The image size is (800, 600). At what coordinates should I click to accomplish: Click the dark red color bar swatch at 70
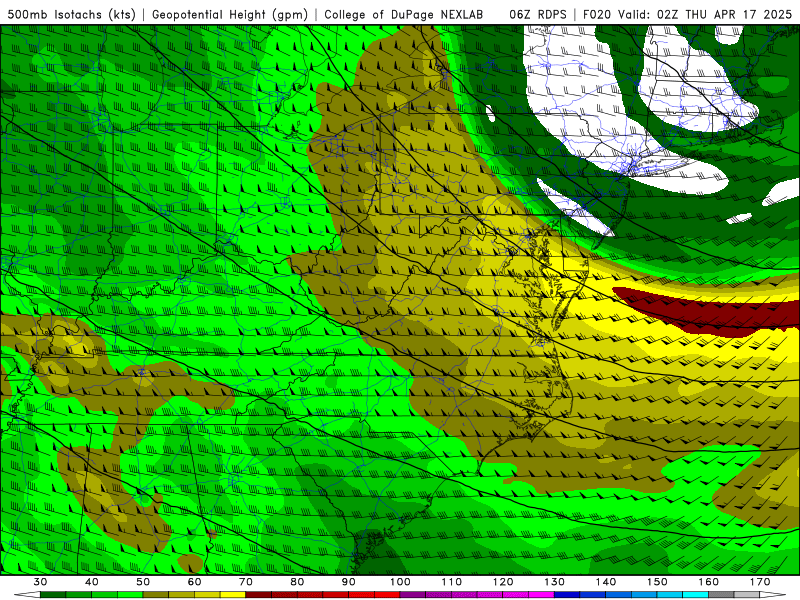[259, 595]
